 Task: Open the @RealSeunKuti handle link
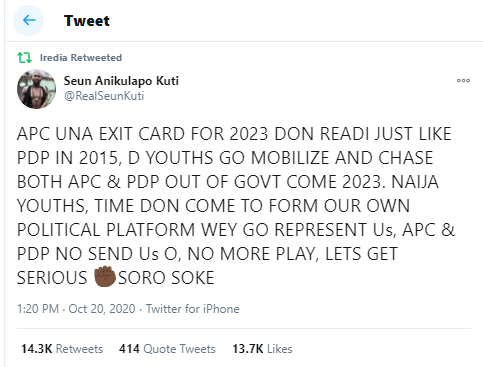click(x=104, y=96)
